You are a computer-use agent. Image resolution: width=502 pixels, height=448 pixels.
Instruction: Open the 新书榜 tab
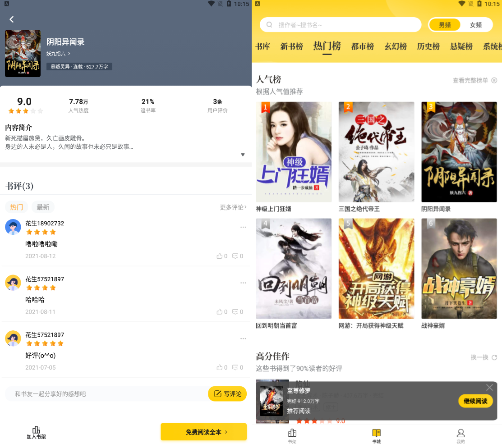[291, 46]
